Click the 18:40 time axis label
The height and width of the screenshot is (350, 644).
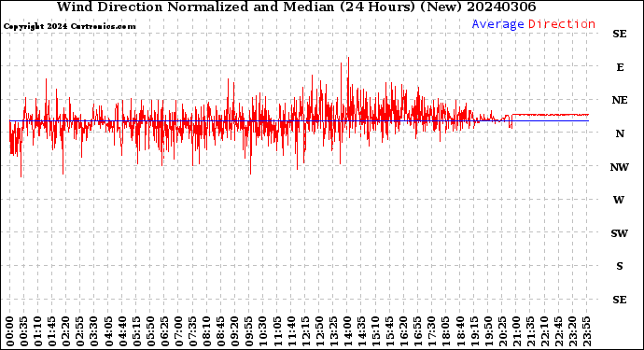tap(459, 331)
